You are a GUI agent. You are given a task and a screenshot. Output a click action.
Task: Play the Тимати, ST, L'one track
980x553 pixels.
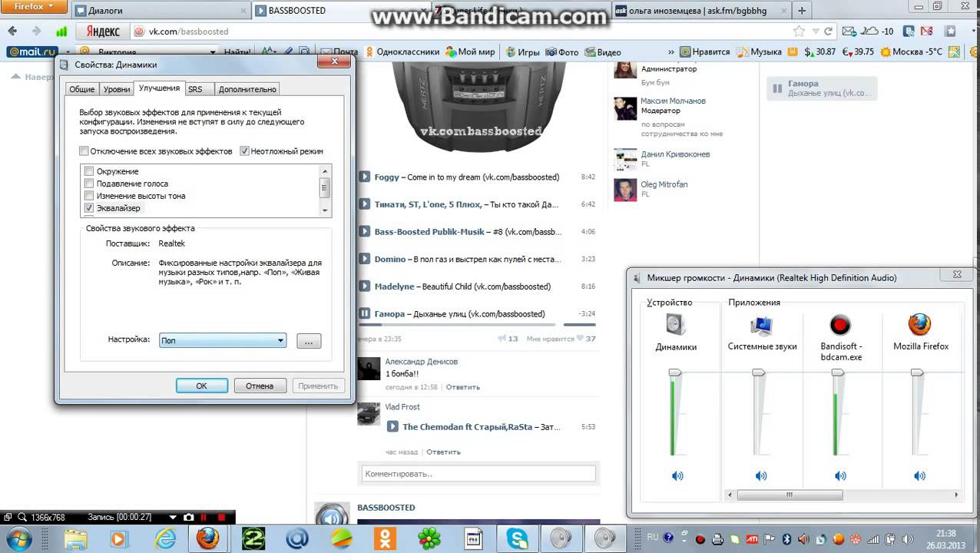[365, 204]
